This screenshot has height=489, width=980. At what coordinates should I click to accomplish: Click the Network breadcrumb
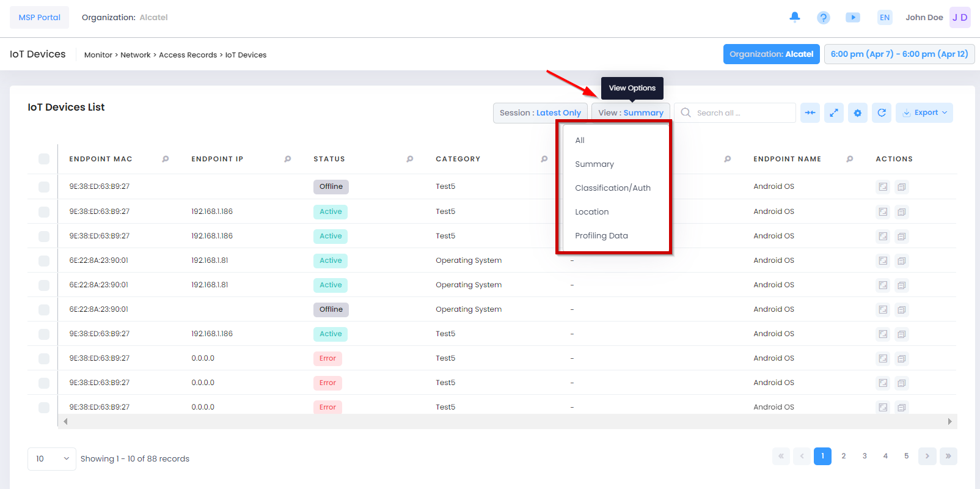click(136, 55)
